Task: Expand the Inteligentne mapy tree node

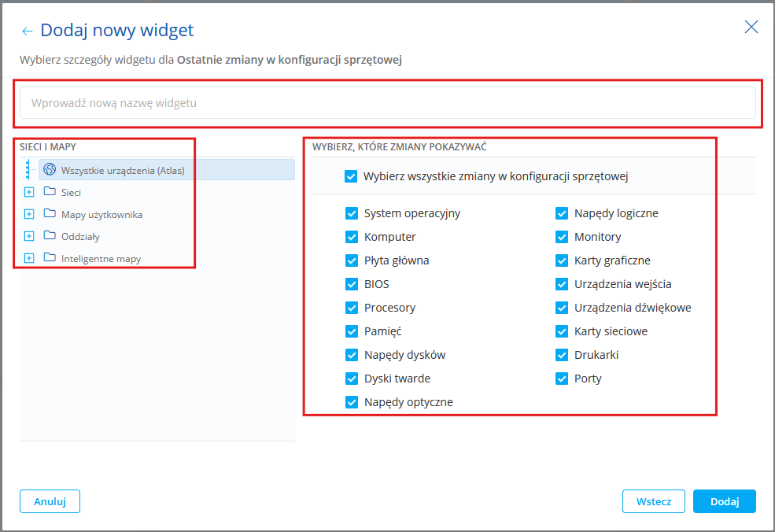Action: (x=29, y=258)
